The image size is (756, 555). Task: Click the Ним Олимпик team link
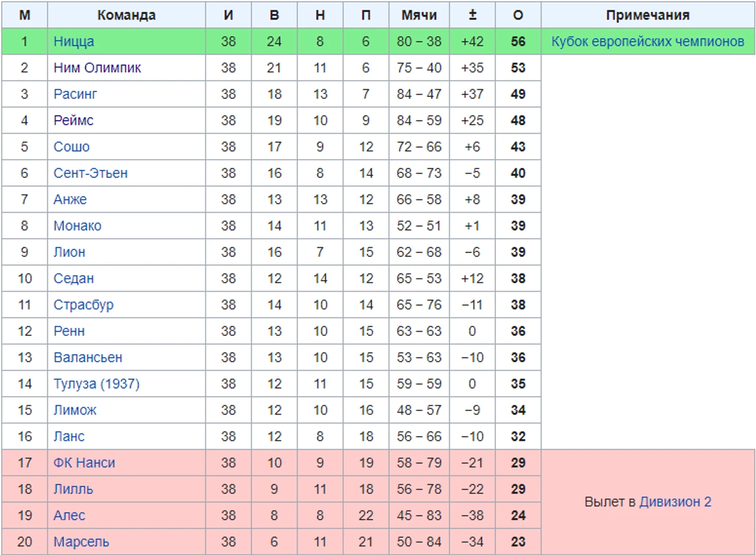point(97,68)
